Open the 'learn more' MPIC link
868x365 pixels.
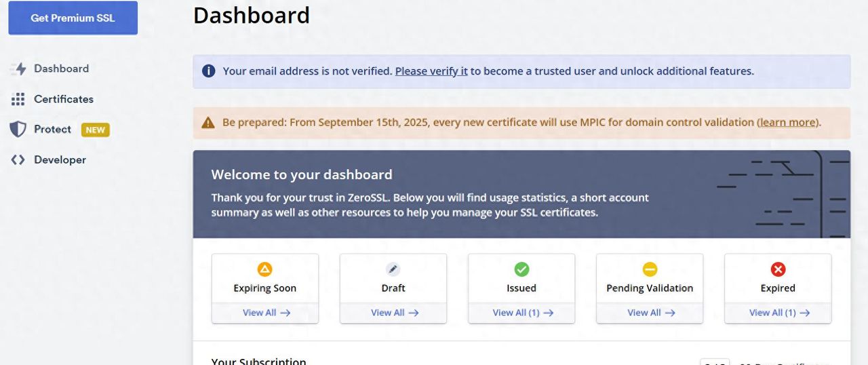(787, 123)
